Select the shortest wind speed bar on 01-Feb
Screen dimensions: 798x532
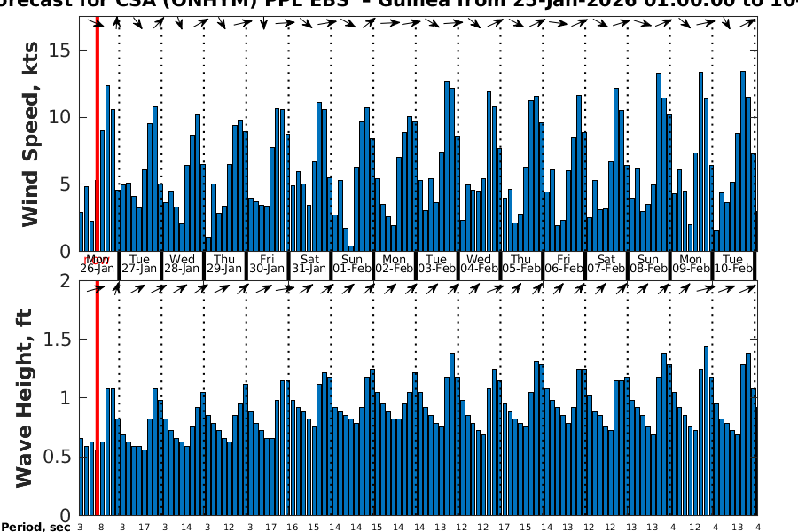[351, 248]
